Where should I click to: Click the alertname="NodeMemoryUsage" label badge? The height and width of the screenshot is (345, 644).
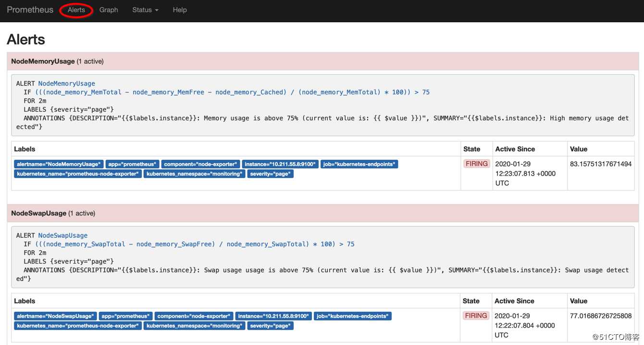pos(59,164)
